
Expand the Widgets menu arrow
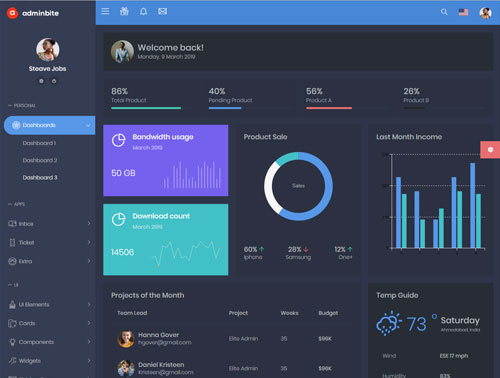coord(89,360)
